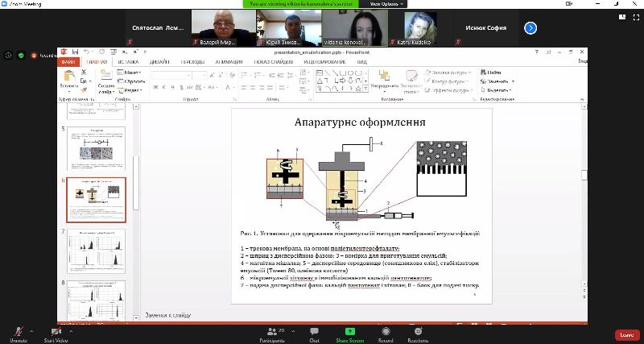Click the Найти search button
This screenshot has width=644, height=344.
(493, 72)
